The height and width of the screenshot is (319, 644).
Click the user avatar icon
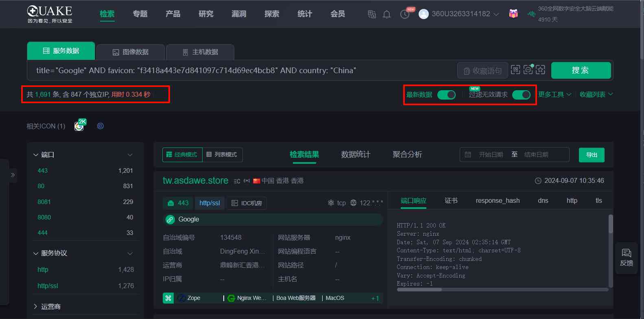424,14
